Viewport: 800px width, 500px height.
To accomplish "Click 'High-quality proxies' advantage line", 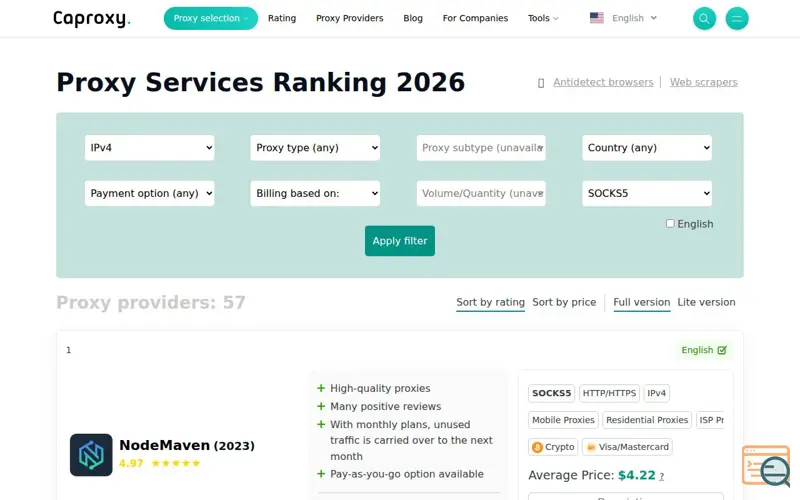I will tap(380, 388).
